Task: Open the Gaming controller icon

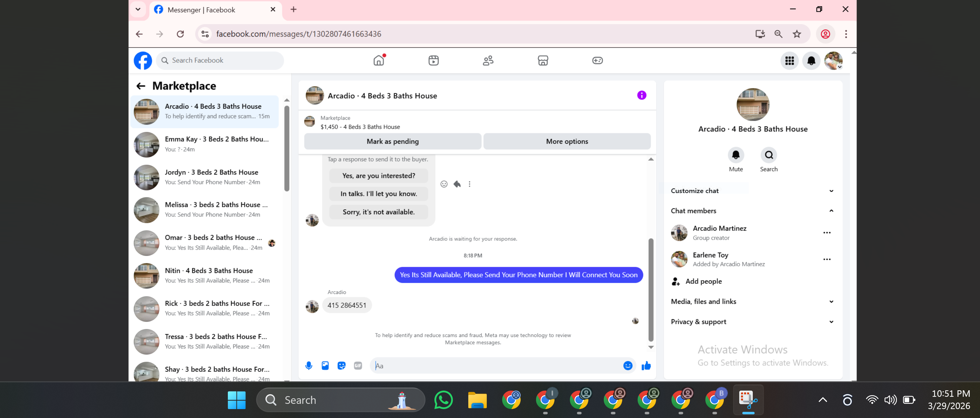Action: (x=597, y=60)
